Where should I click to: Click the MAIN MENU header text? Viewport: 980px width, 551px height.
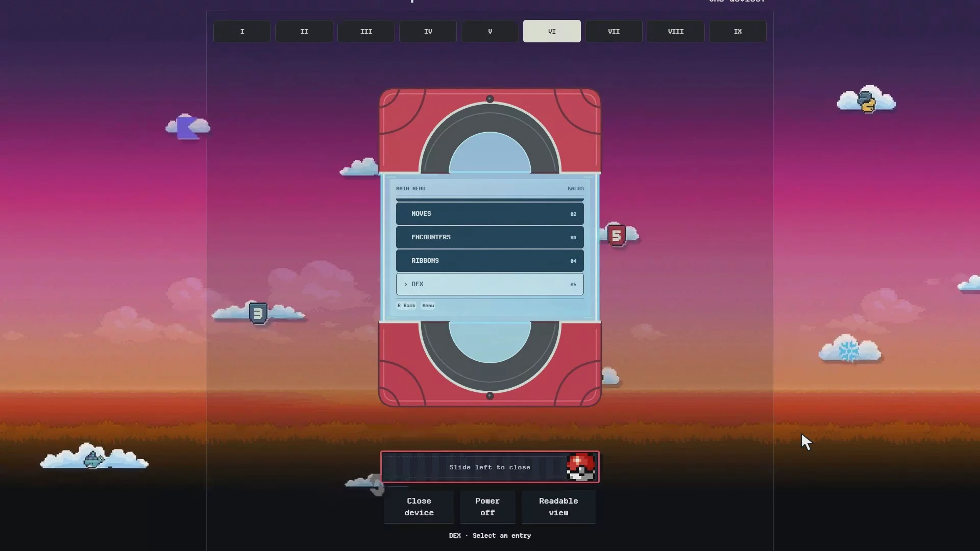[x=410, y=189]
